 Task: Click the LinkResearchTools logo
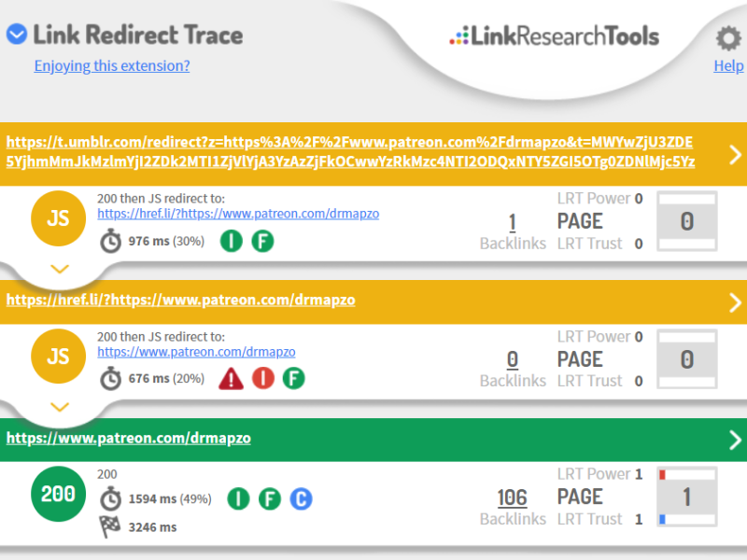click(555, 37)
